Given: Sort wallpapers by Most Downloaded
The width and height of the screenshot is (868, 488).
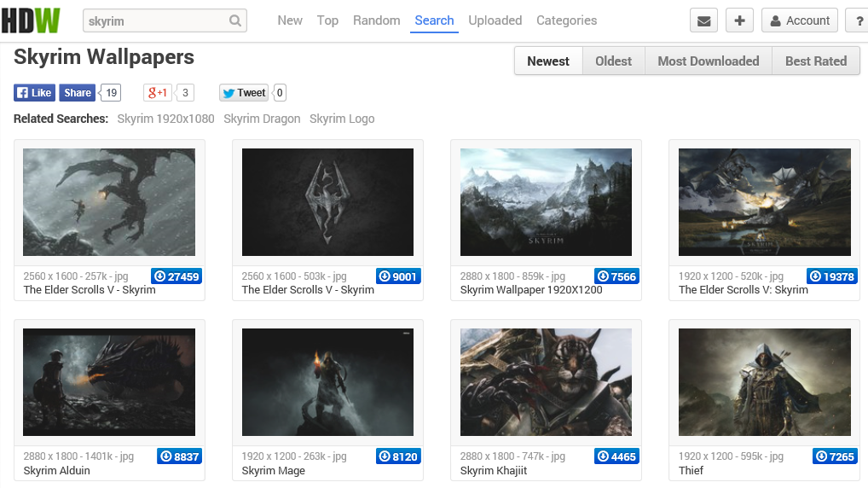Looking at the screenshot, I should (x=708, y=61).
